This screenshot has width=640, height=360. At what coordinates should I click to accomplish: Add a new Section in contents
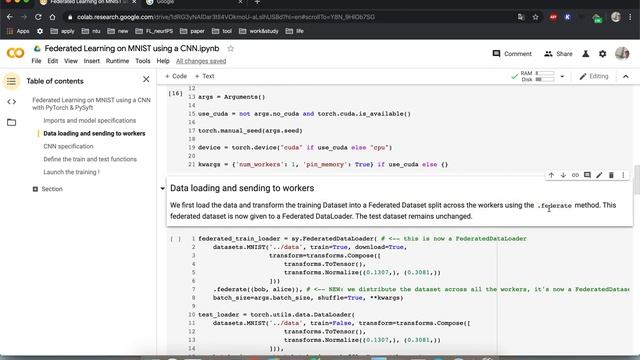47,189
